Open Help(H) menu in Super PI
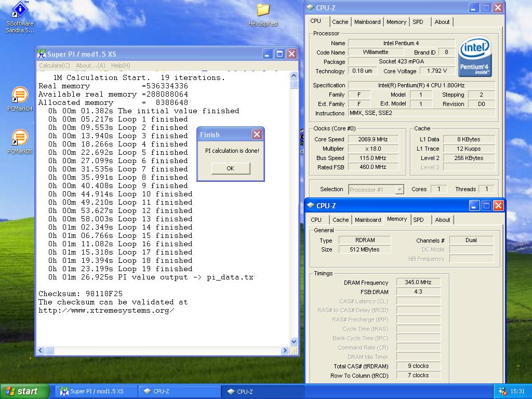The height and width of the screenshot is (399, 532). coord(121,65)
